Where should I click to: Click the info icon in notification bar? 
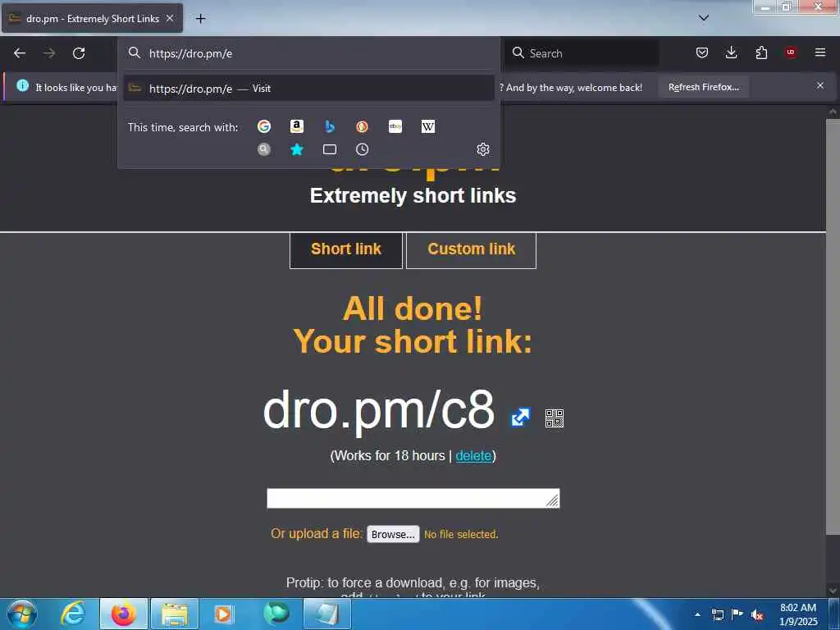tap(22, 85)
